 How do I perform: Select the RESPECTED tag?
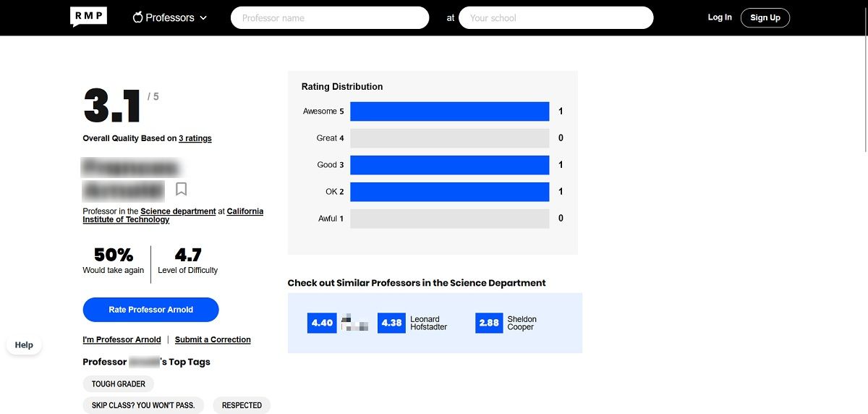(x=242, y=405)
